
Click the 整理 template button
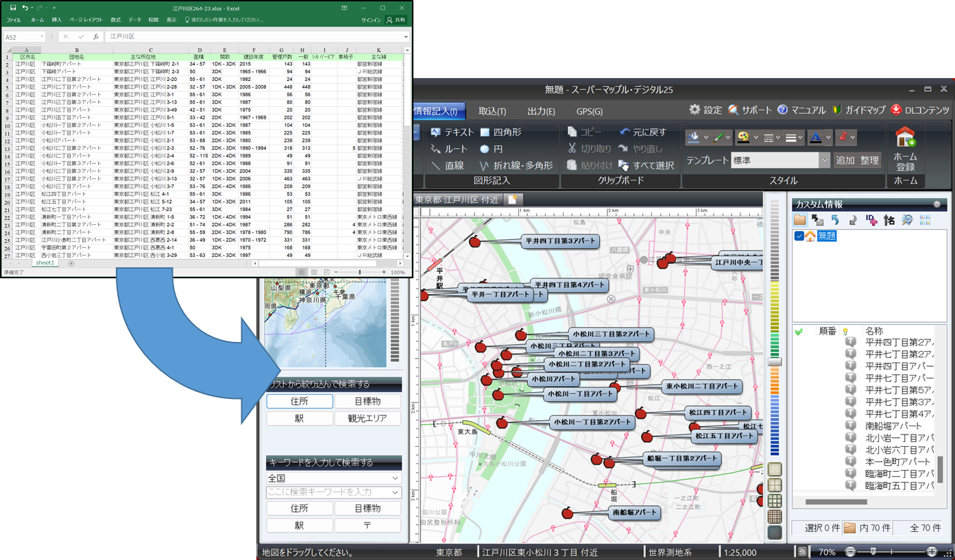point(869,160)
